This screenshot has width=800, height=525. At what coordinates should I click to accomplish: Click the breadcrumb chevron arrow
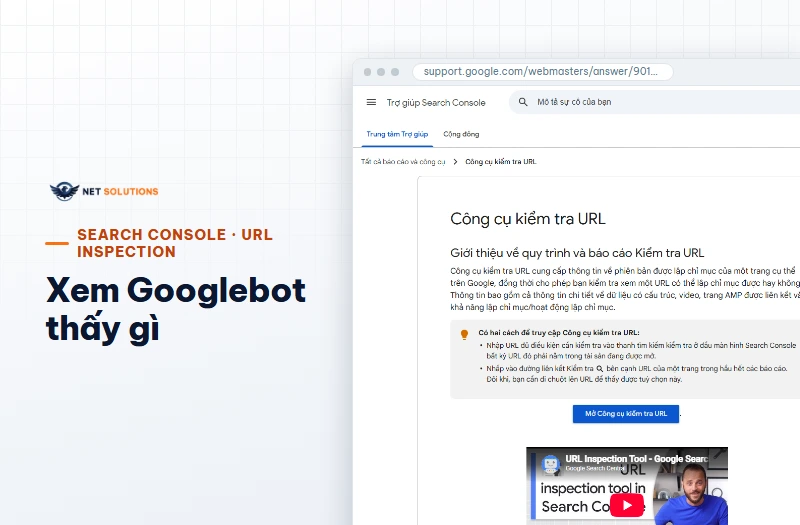click(x=455, y=162)
